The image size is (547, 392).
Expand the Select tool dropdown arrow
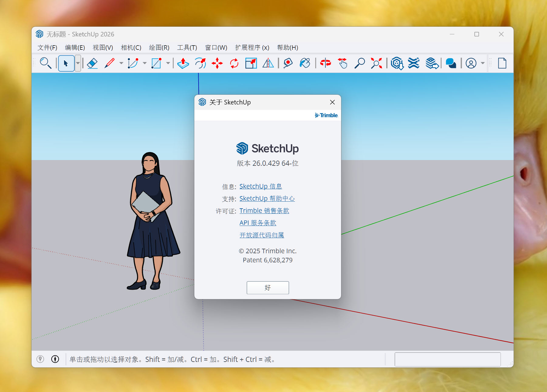click(78, 63)
